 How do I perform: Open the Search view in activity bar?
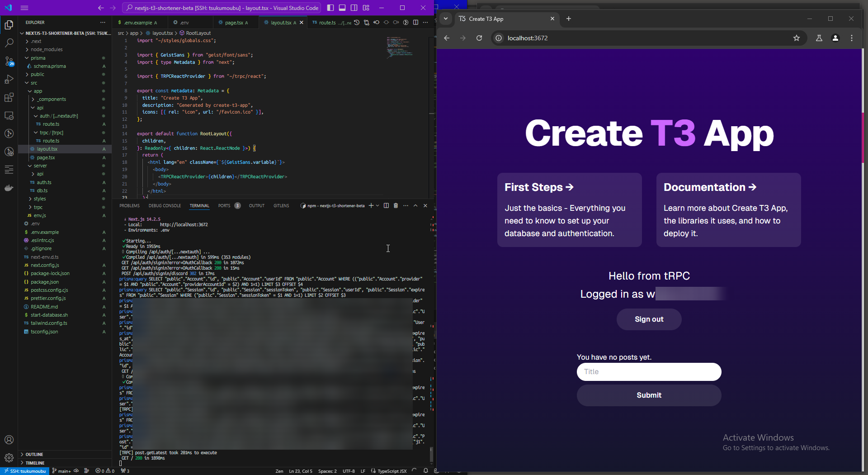tap(9, 43)
